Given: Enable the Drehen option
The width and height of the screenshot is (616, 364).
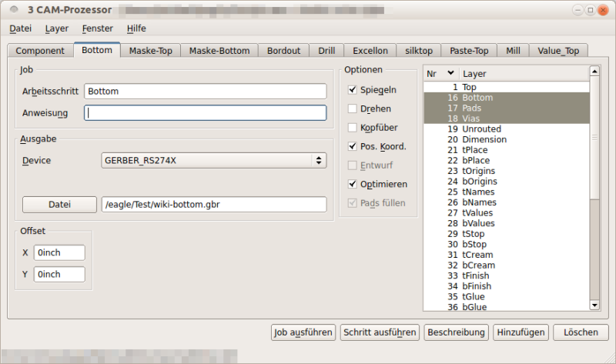Looking at the screenshot, I should point(353,109).
